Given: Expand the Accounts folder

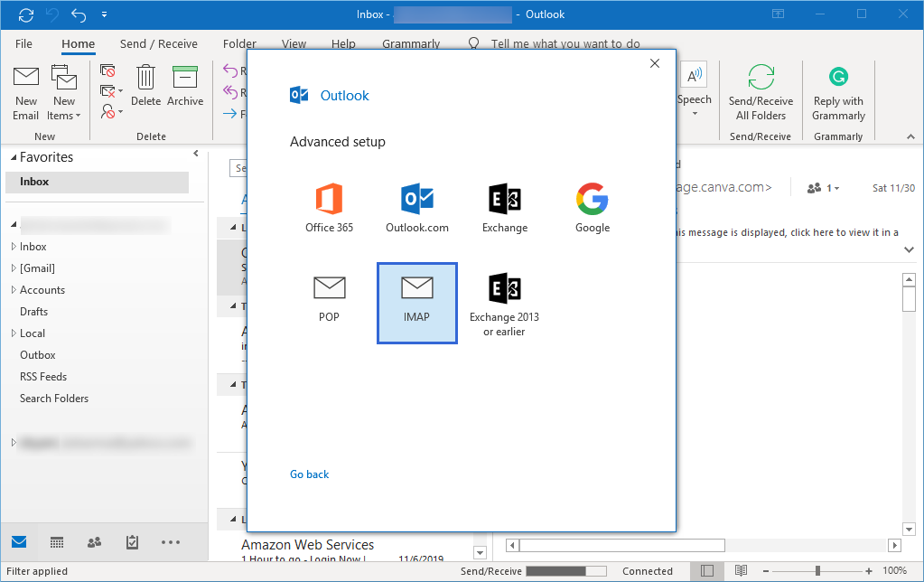Looking at the screenshot, I should coord(14,290).
